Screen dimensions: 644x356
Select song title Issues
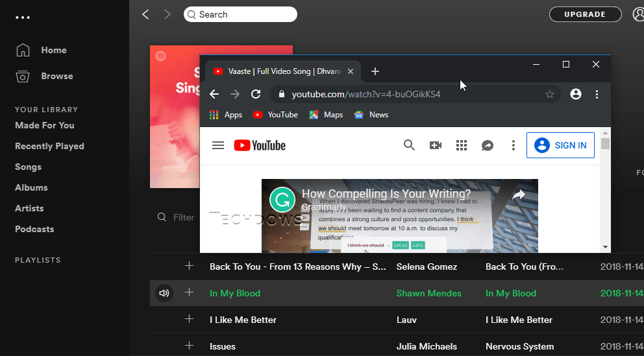click(223, 346)
